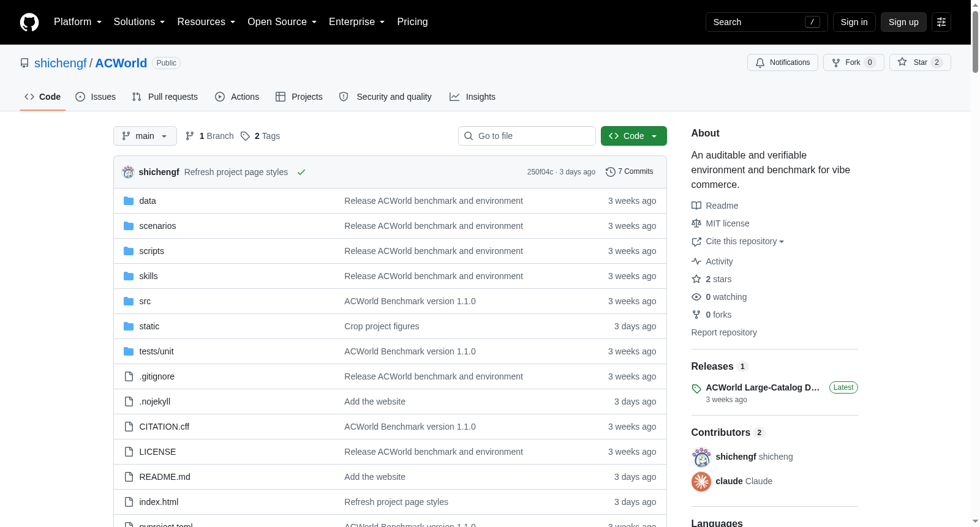
Task: Click the scenarios folder icon
Action: coord(129,226)
